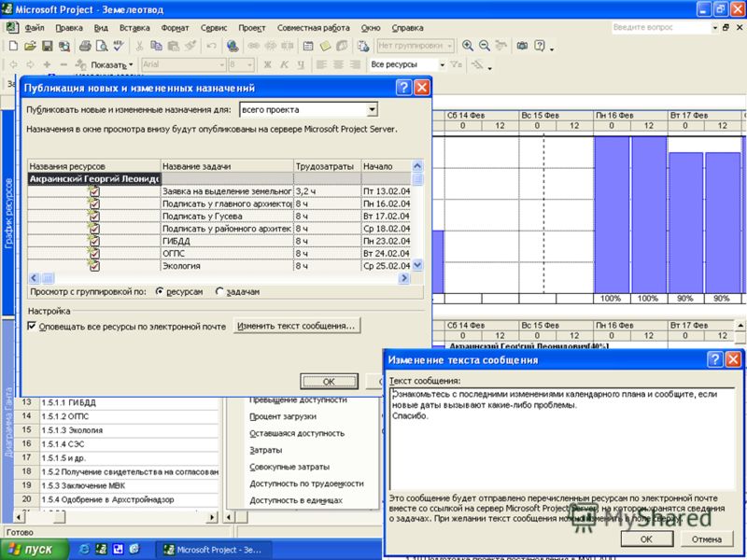Viewport: 747px width, 560px height.
Task: Toggle Underline (Ч) formatting
Action: coord(301,64)
